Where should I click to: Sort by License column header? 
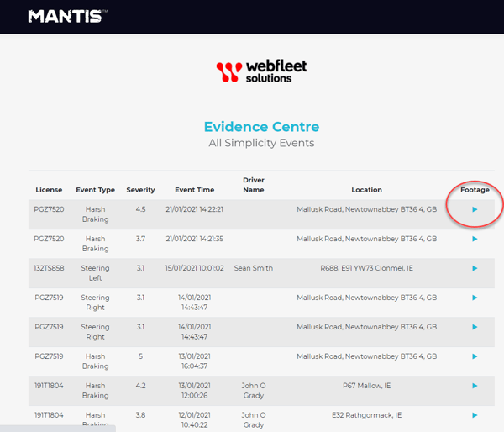(x=49, y=190)
